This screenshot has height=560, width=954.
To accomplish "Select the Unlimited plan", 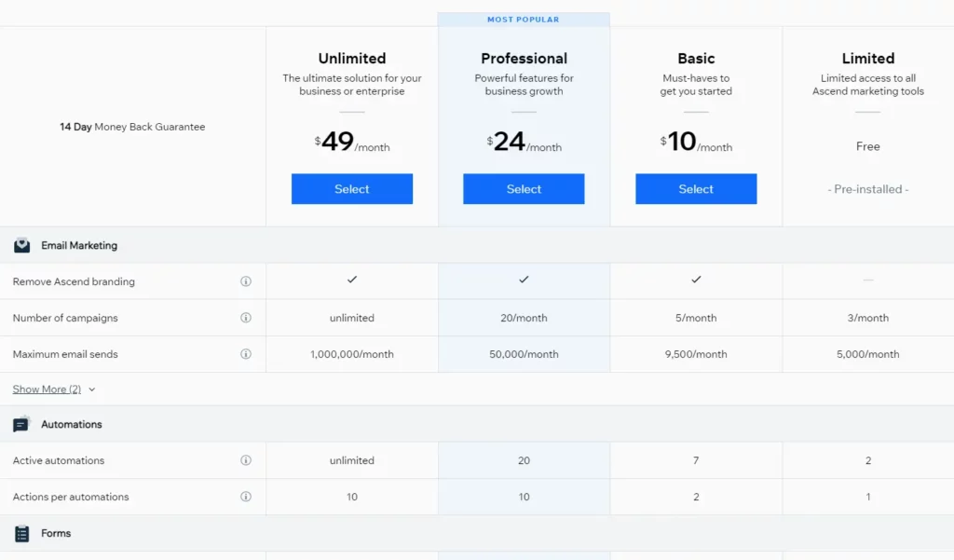I will [351, 189].
